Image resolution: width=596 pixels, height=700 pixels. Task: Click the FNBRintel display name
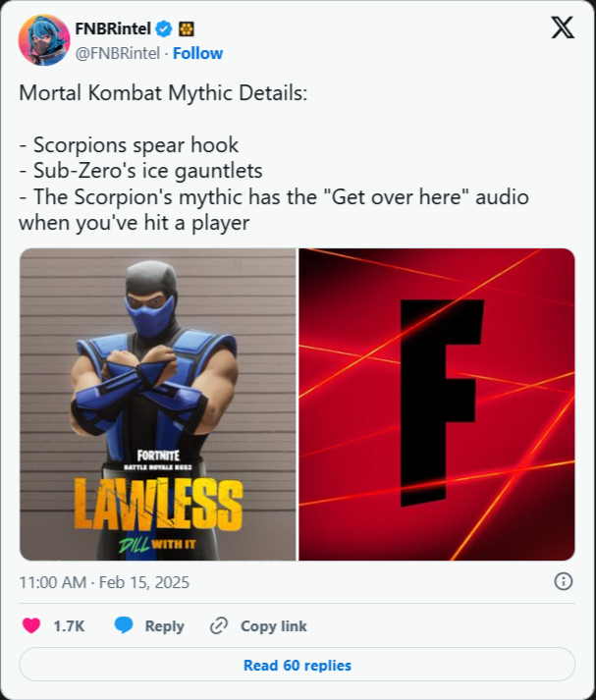(x=113, y=29)
